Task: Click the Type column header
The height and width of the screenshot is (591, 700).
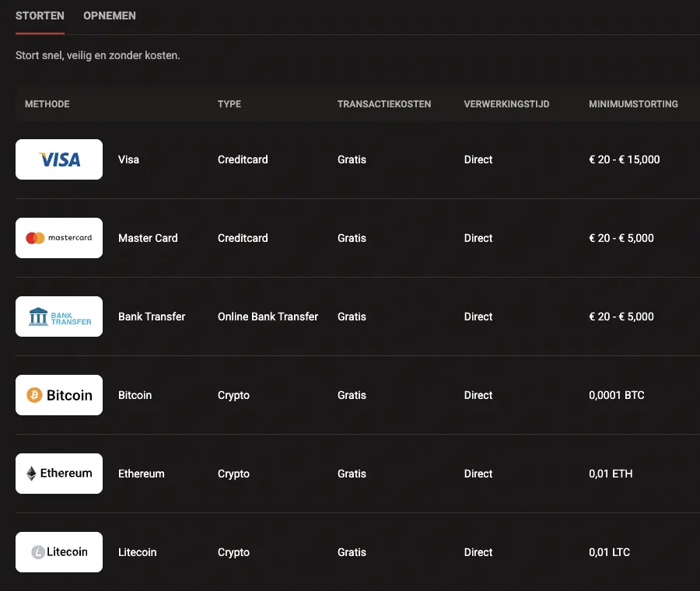Action: pos(229,104)
